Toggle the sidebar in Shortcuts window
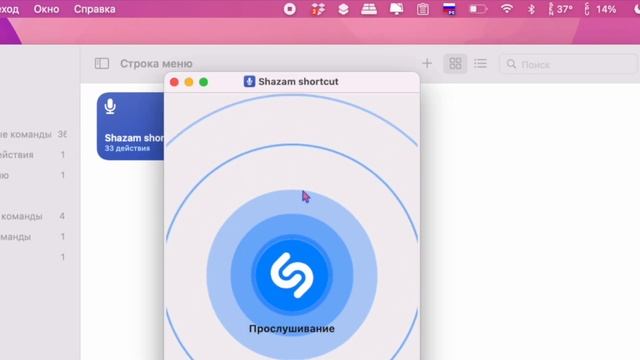Viewport: 640px width, 360px height. [x=102, y=64]
